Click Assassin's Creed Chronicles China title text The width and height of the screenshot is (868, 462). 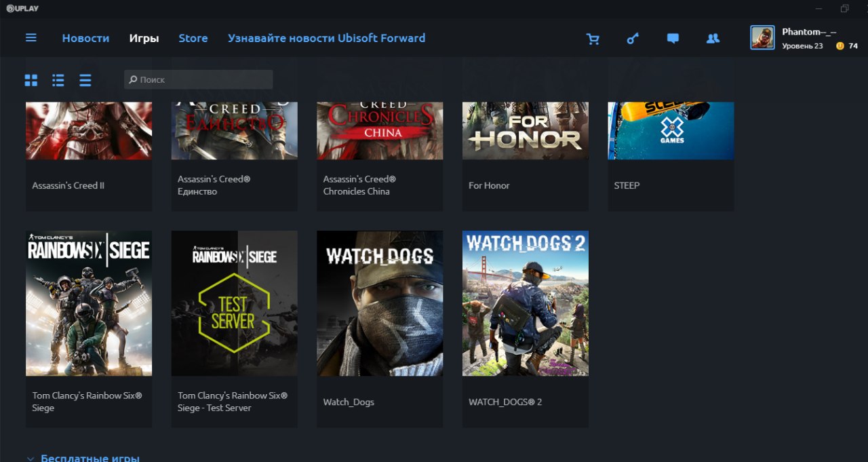(359, 185)
